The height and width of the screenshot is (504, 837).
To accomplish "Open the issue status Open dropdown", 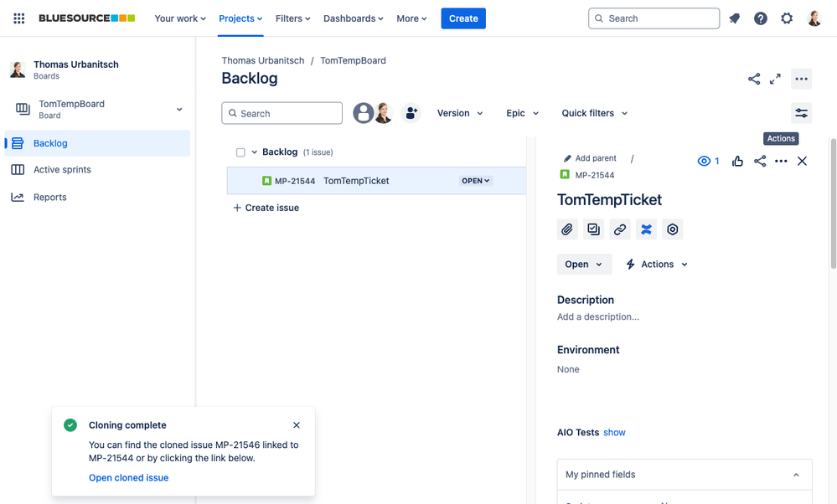I will pyautogui.click(x=583, y=265).
